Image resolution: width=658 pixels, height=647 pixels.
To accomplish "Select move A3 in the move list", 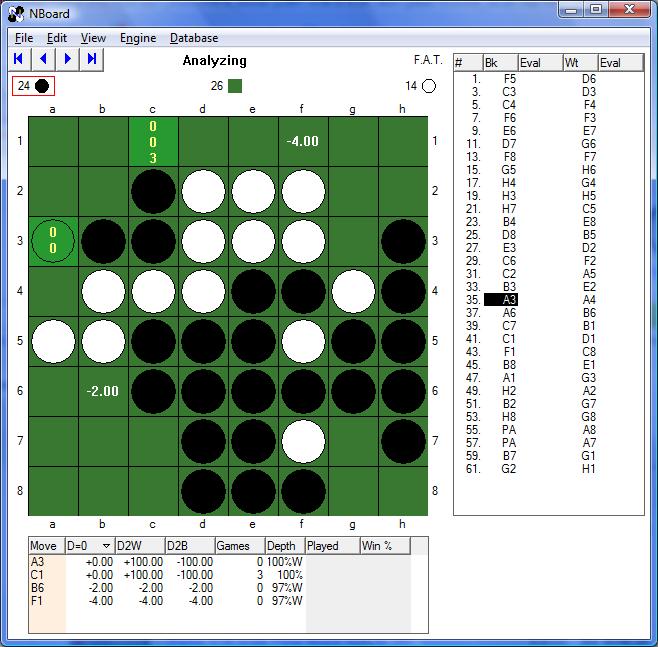I will (509, 299).
